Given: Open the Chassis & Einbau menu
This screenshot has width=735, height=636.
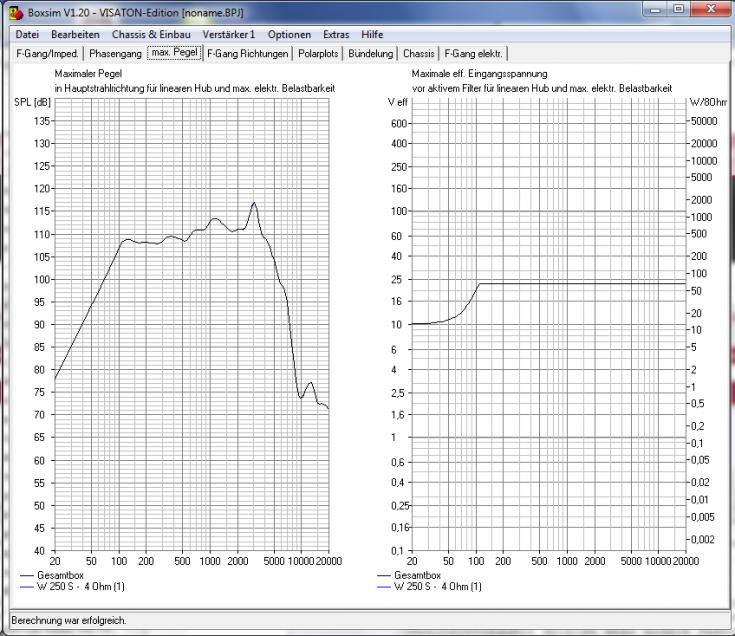Looking at the screenshot, I should [151, 35].
